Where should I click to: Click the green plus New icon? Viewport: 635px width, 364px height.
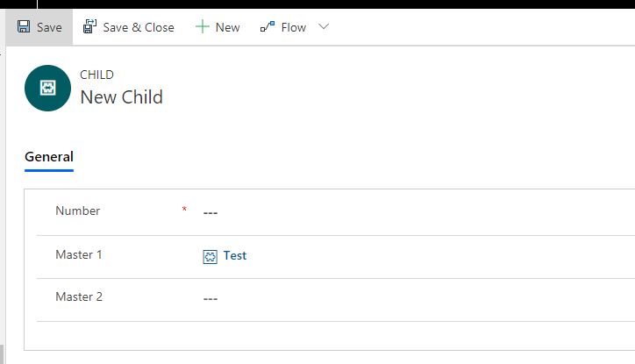[202, 26]
